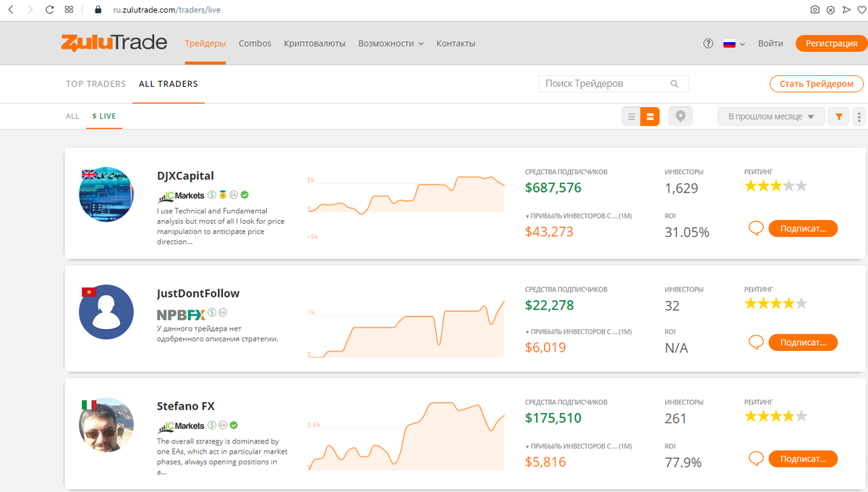868x492 pixels.
Task: Click the Стать Трейдером button
Action: (x=817, y=84)
